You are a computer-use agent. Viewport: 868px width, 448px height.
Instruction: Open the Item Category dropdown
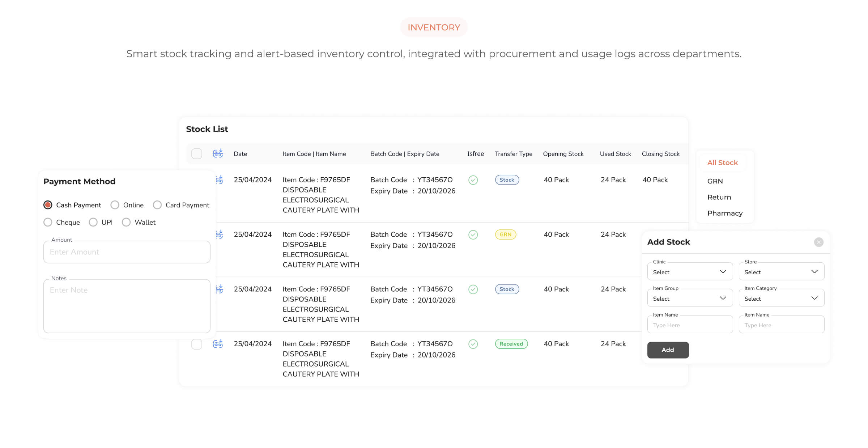[781, 298]
